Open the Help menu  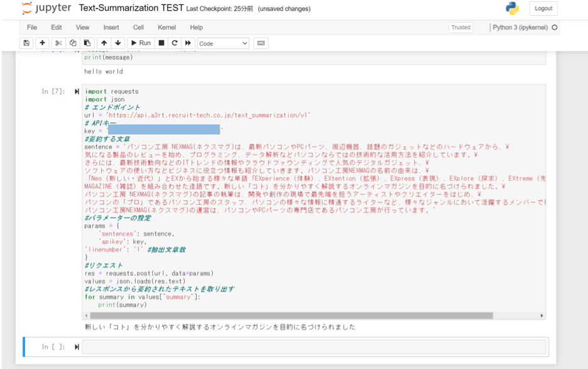click(x=196, y=28)
